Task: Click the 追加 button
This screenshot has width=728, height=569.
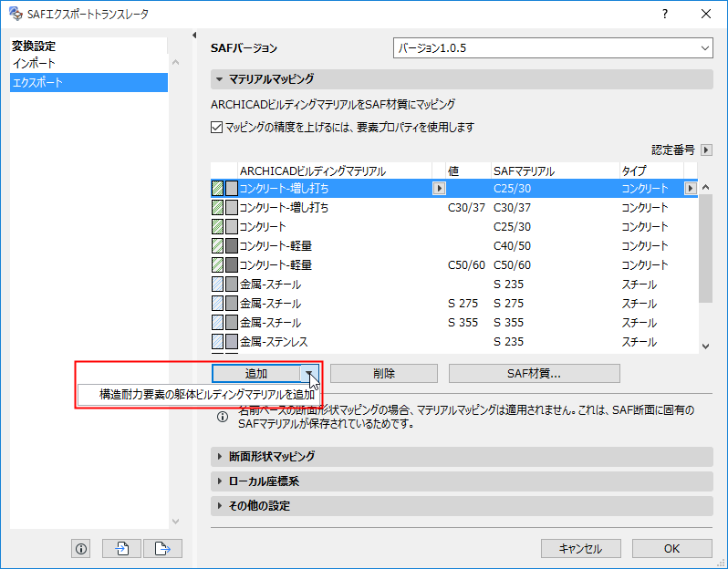Action: click(x=256, y=373)
